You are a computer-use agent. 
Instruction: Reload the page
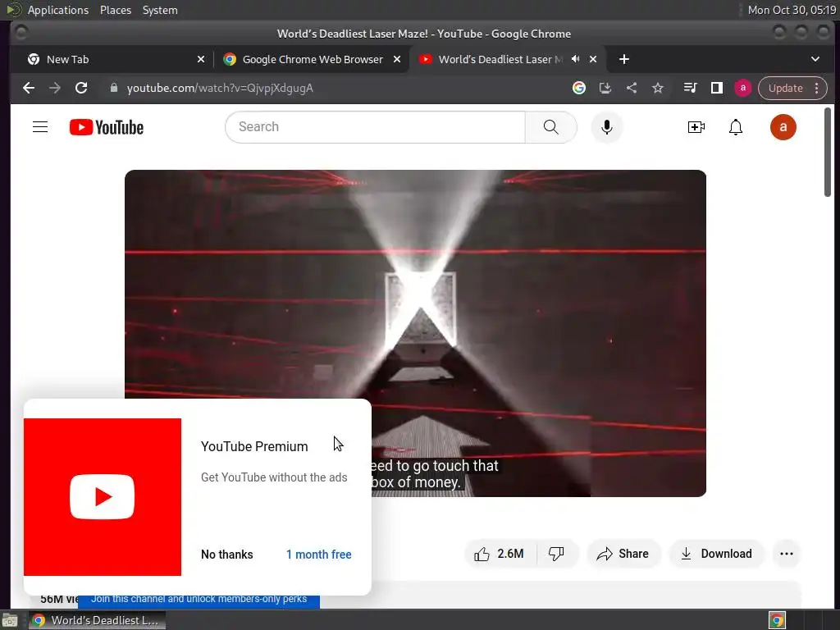(x=81, y=88)
